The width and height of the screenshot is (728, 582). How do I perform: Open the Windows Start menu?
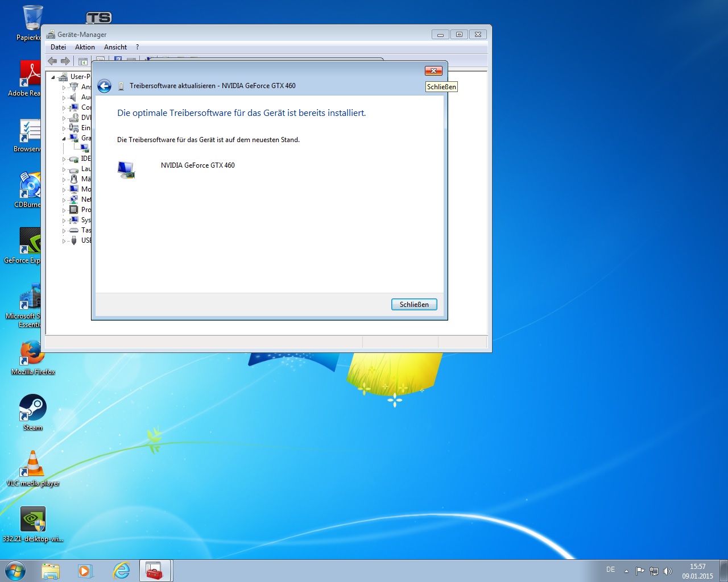[x=15, y=571]
